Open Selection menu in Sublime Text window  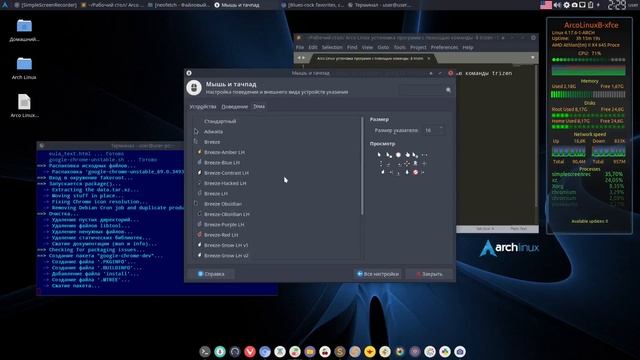(x=332, y=47)
